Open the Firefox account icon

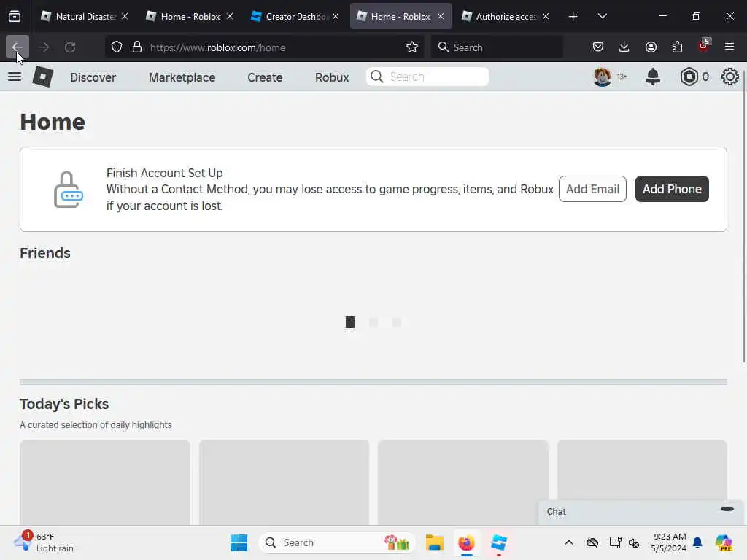[x=651, y=47]
